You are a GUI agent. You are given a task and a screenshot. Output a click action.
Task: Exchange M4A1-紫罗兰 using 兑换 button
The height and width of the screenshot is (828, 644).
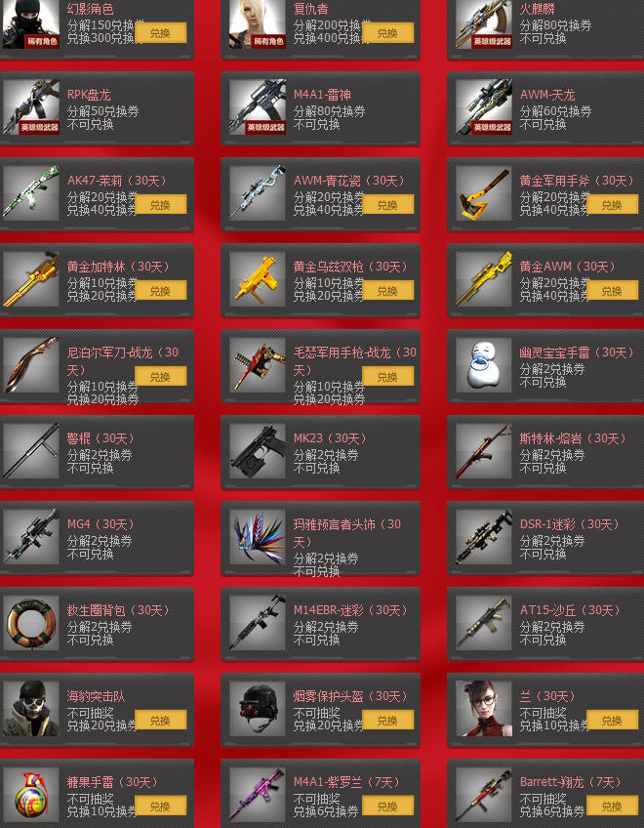click(x=387, y=807)
